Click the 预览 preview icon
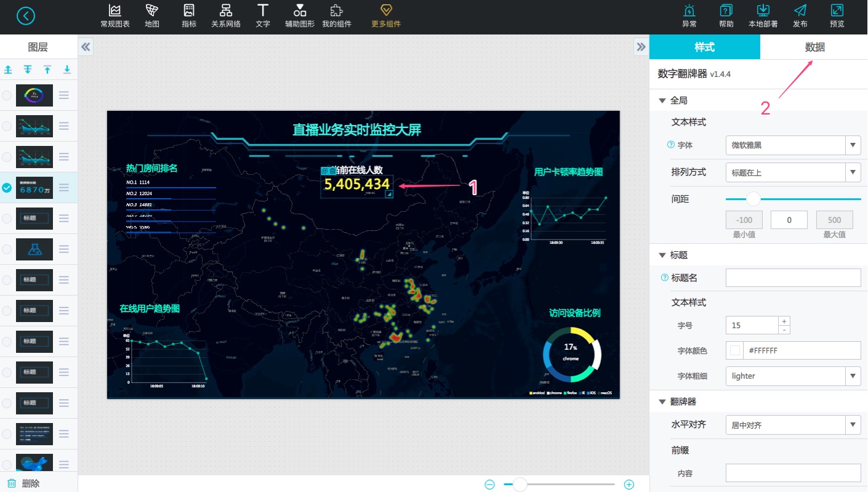 tap(837, 16)
